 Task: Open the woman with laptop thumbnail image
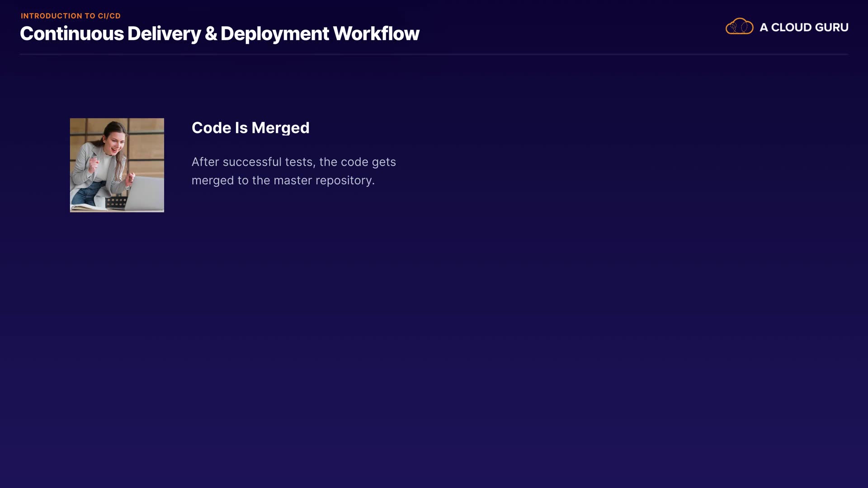[117, 165]
